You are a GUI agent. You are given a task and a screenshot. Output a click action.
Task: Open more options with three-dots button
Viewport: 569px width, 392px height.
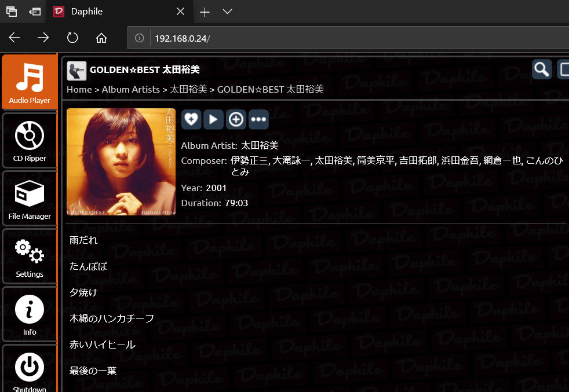tap(258, 119)
